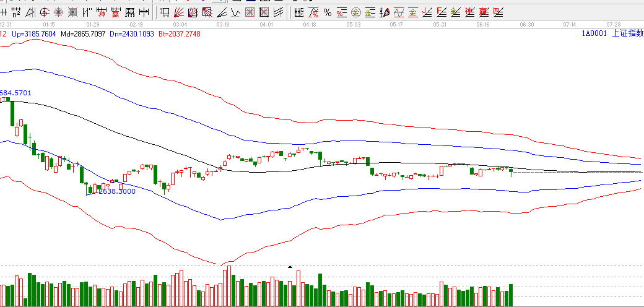
Task: Choose the dotted grid tool icon
Action: 130,12
